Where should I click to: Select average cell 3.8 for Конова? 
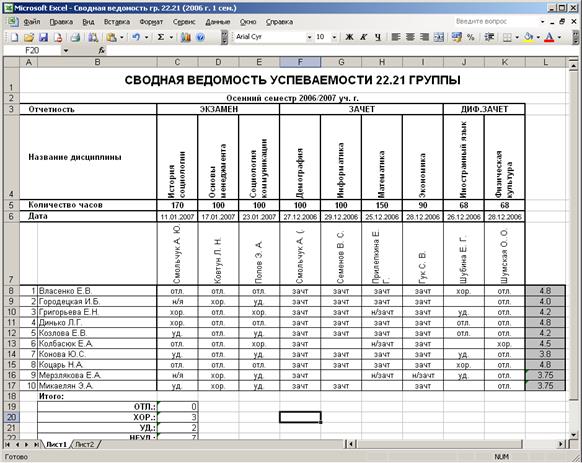pos(545,354)
